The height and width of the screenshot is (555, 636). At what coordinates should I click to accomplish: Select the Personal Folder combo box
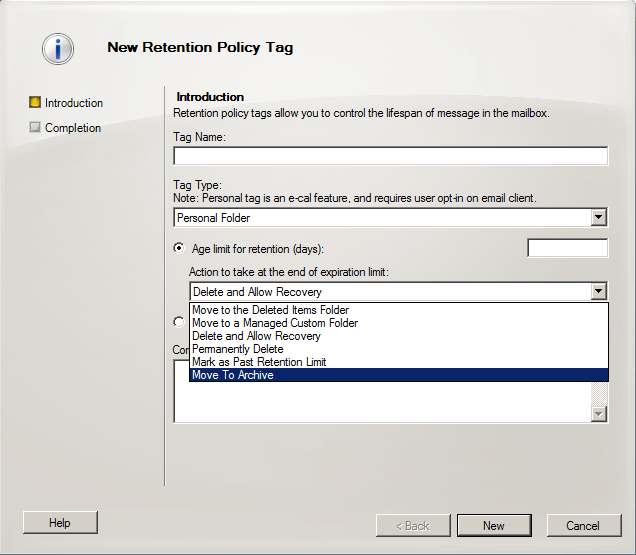point(381,217)
